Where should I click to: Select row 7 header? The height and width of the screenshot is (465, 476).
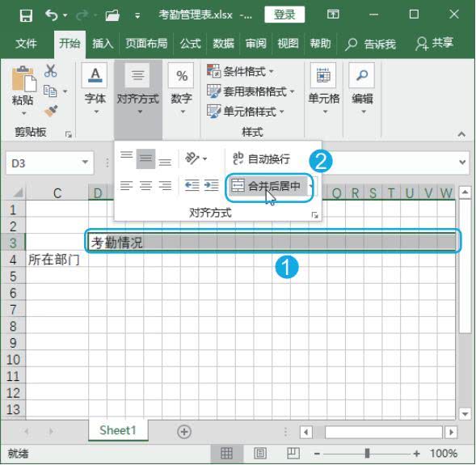[13, 310]
